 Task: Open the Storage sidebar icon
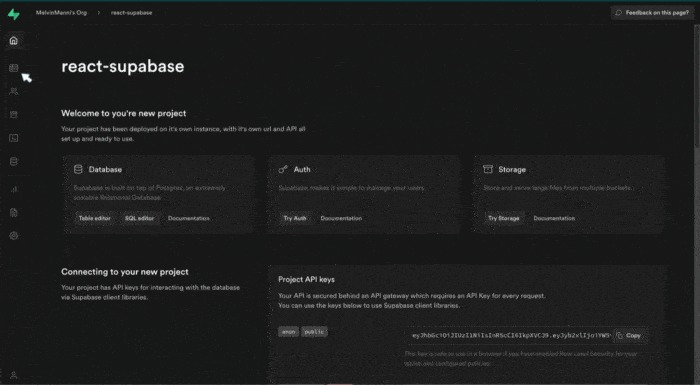pos(14,115)
